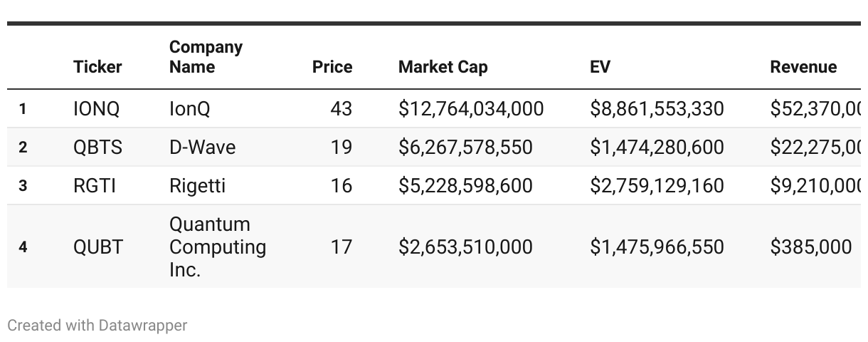Viewport: 868px width, 342px height.
Task: Click the Revenue column header
Action: point(803,67)
